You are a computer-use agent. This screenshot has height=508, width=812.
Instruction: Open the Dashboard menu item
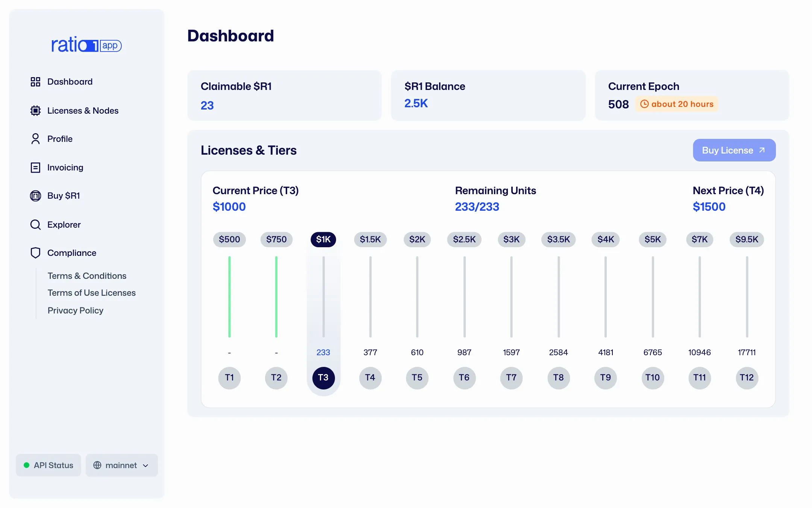tap(70, 82)
